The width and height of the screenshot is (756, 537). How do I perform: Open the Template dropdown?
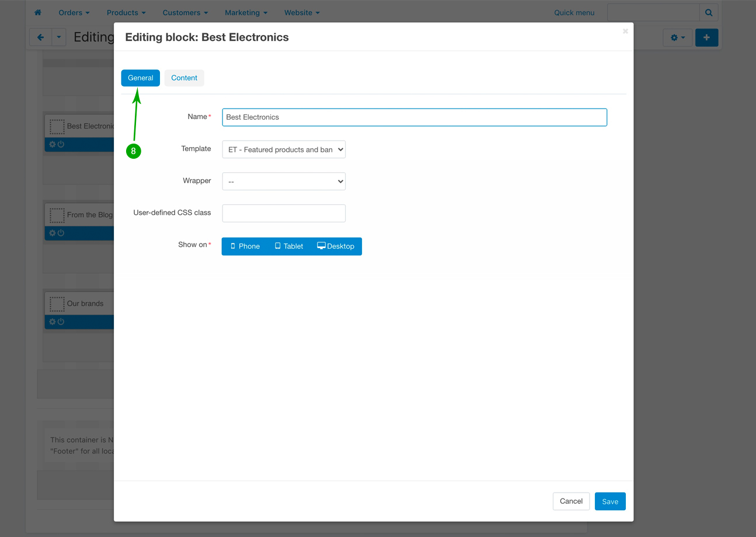[x=284, y=149]
